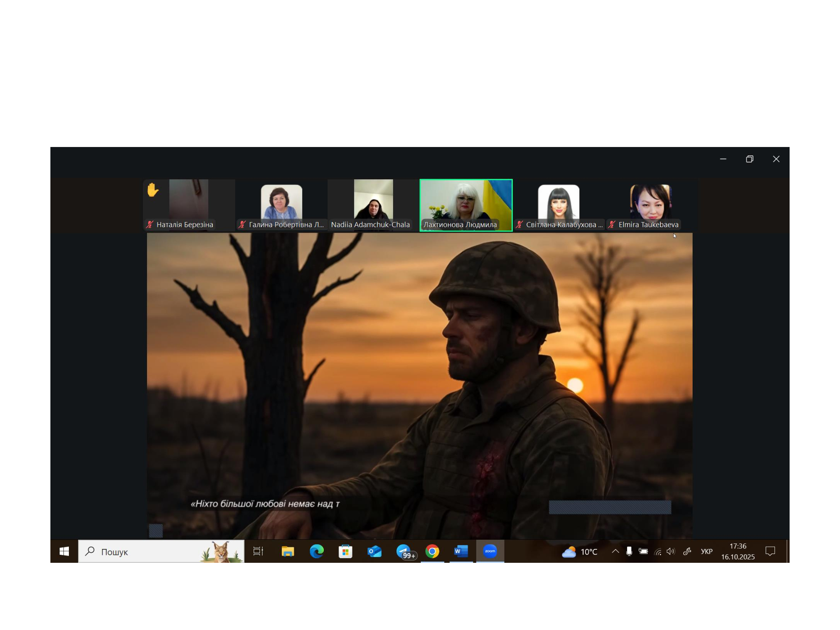The width and height of the screenshot is (840, 630).
Task: Open Outlook mail from the taskbar
Action: pos(374,551)
